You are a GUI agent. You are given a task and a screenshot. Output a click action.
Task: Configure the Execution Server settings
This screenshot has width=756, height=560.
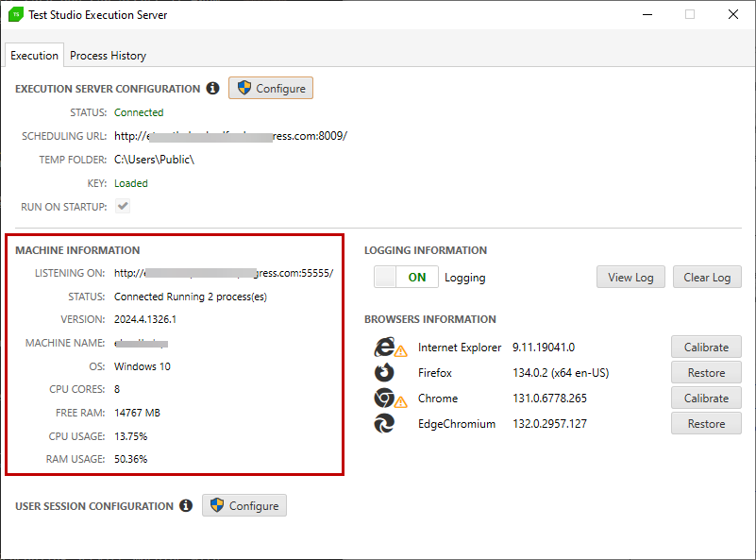coord(271,88)
